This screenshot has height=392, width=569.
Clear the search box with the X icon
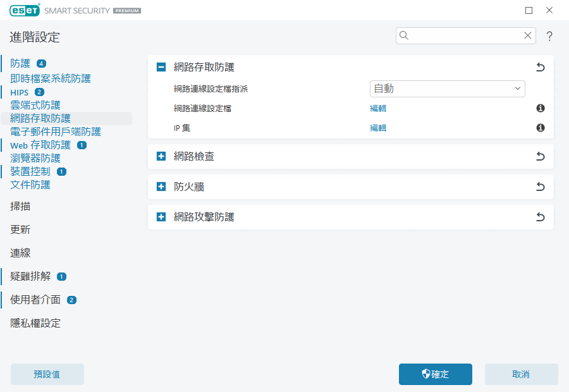528,35
